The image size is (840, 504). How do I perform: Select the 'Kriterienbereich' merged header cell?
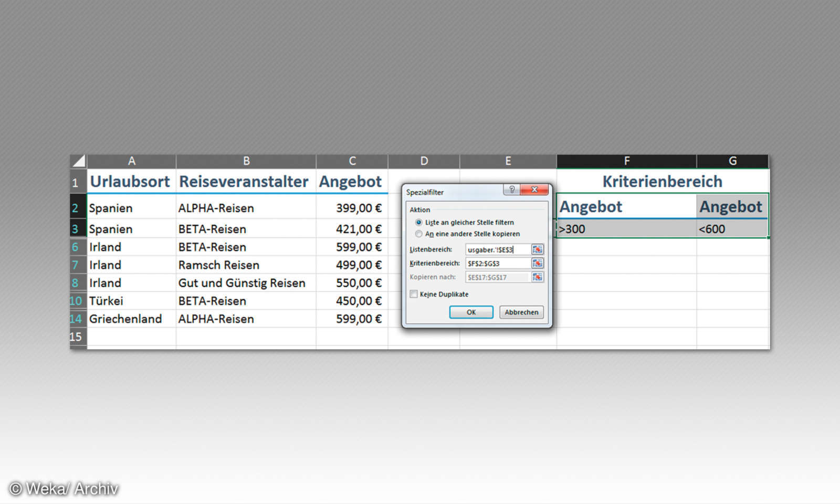pos(662,181)
